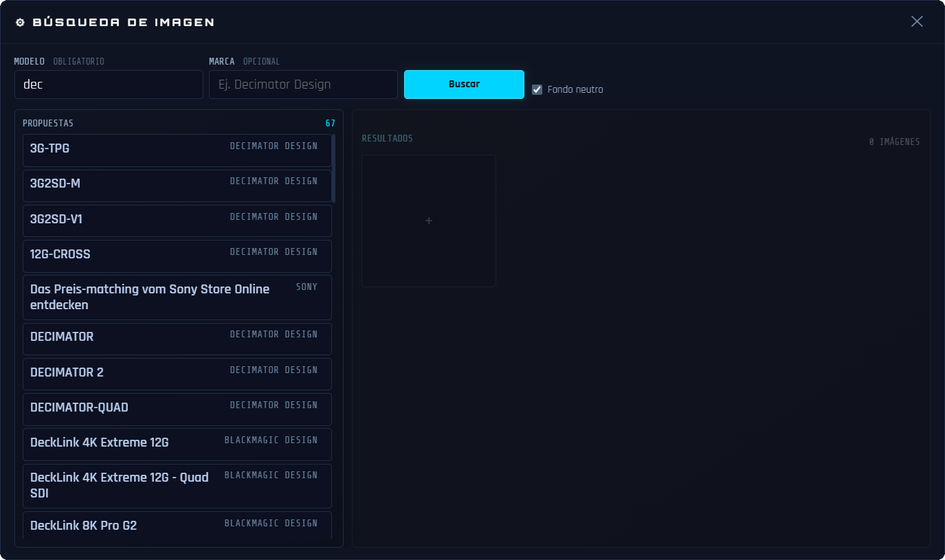Viewport: 945px width, 560px height.
Task: Click the empty image placeholder with plus
Action: [x=429, y=221]
